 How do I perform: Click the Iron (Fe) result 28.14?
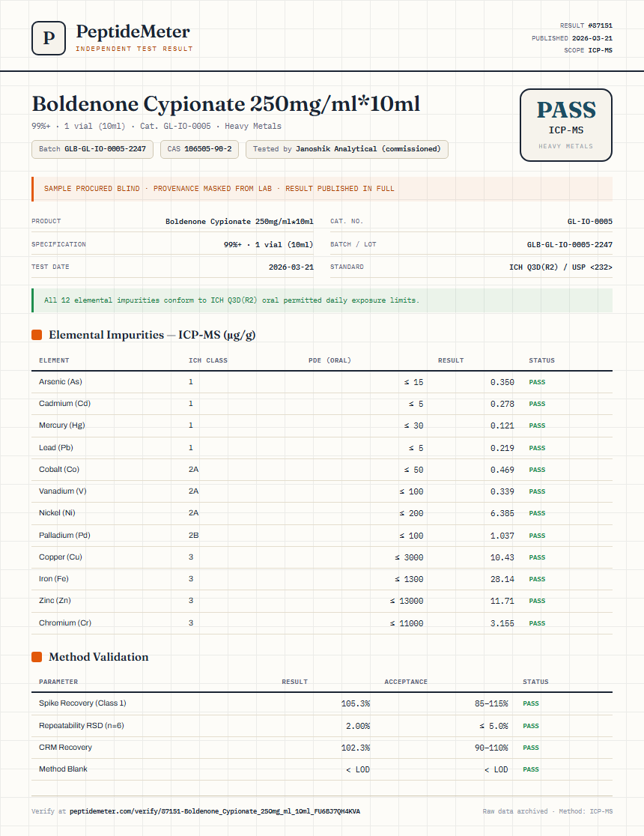502,579
